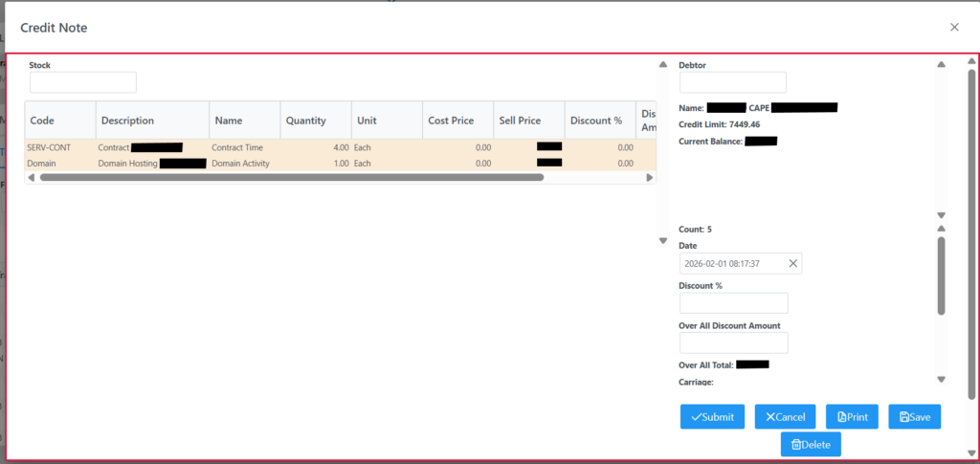Click the Submit button
Screen dimensions: 980x464
tap(712, 417)
